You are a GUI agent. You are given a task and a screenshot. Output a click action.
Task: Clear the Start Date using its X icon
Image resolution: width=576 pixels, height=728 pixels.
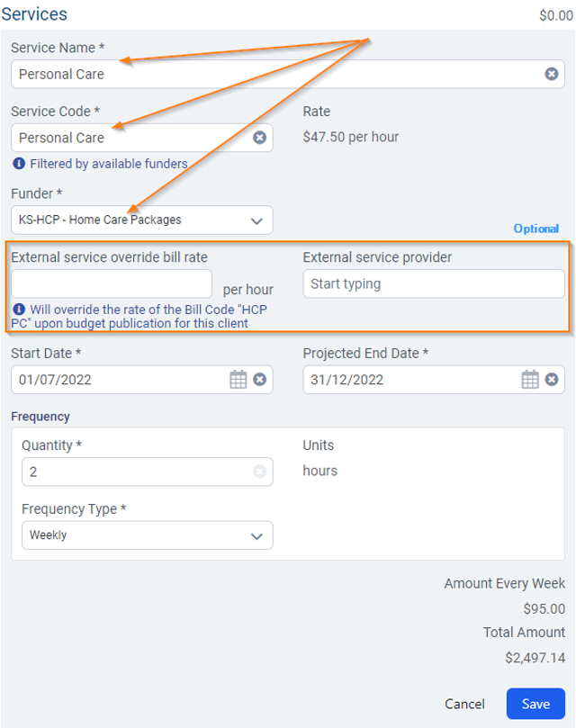click(x=258, y=380)
